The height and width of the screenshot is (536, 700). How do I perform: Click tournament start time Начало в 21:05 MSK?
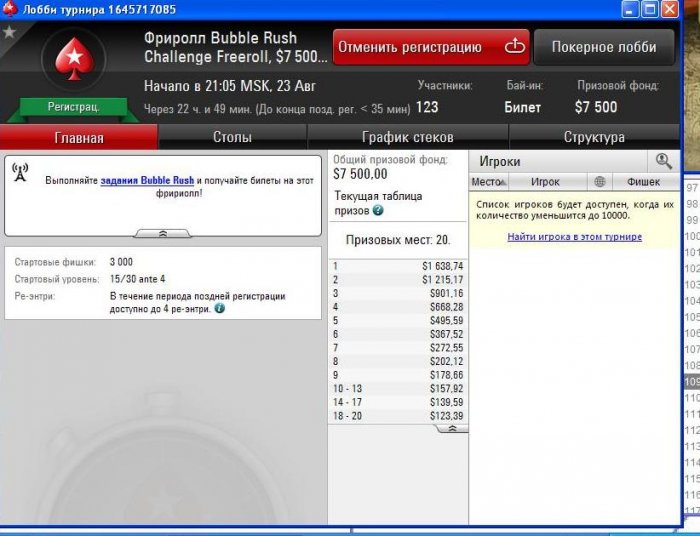click(x=208, y=86)
